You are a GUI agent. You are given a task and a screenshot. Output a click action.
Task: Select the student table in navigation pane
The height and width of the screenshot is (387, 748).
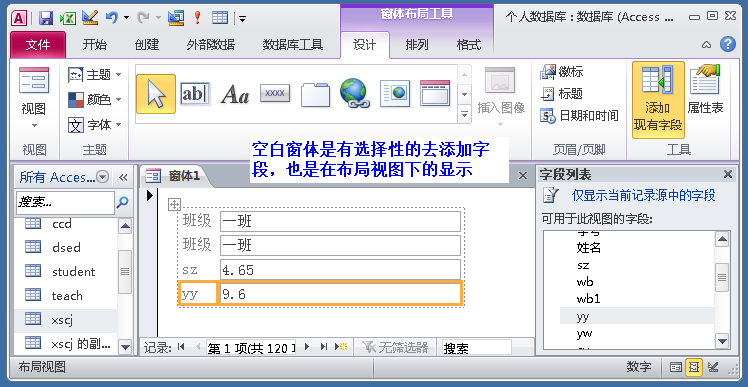click(65, 272)
